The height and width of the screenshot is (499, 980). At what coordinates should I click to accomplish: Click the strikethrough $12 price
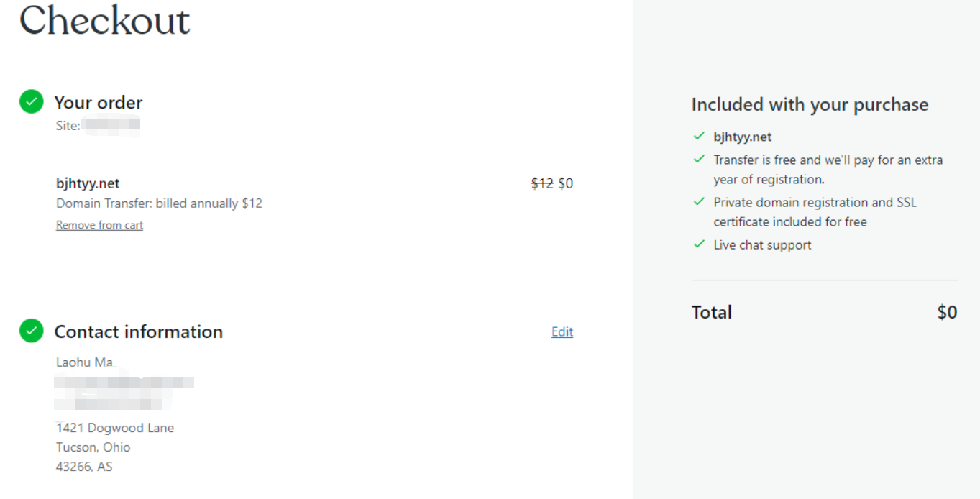tap(541, 183)
